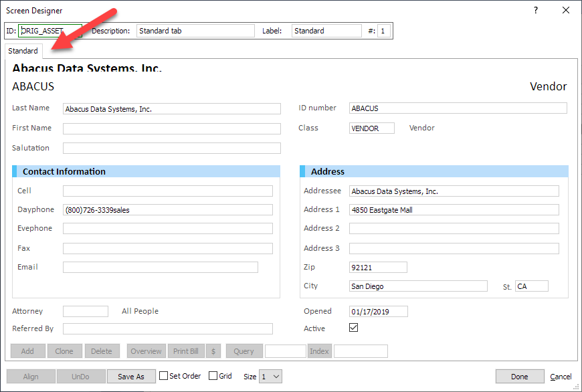Click the field next to Index button

(361, 351)
